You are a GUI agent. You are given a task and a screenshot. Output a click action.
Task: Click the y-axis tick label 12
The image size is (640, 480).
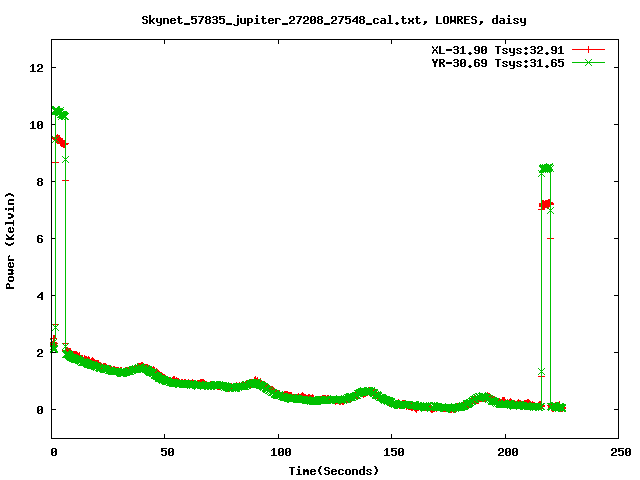[36, 68]
